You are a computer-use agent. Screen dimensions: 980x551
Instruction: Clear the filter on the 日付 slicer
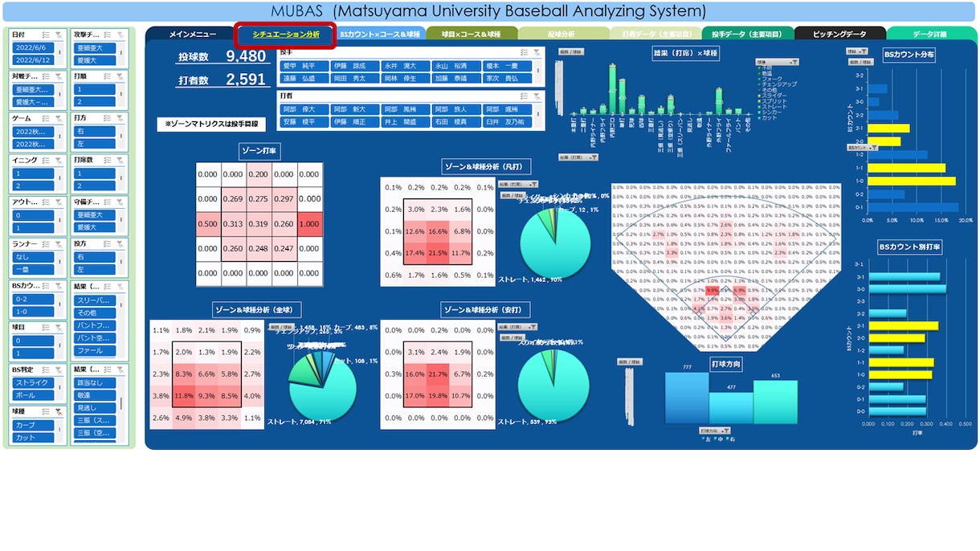[x=59, y=35]
